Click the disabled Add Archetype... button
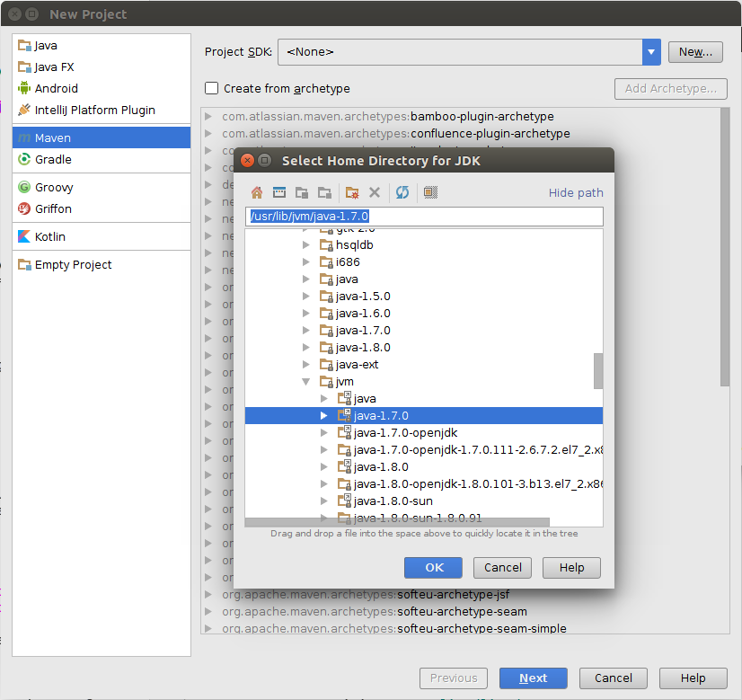742x700 pixels. click(x=670, y=89)
